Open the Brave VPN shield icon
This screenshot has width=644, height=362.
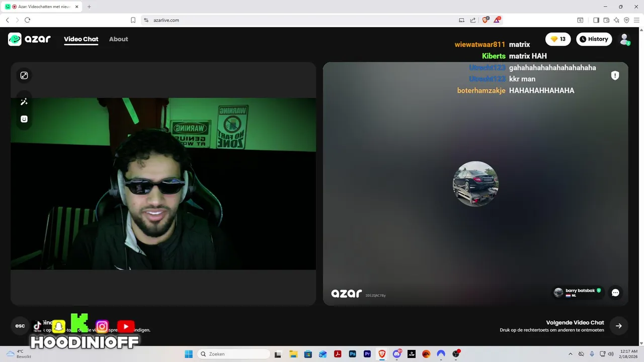pyautogui.click(x=626, y=20)
